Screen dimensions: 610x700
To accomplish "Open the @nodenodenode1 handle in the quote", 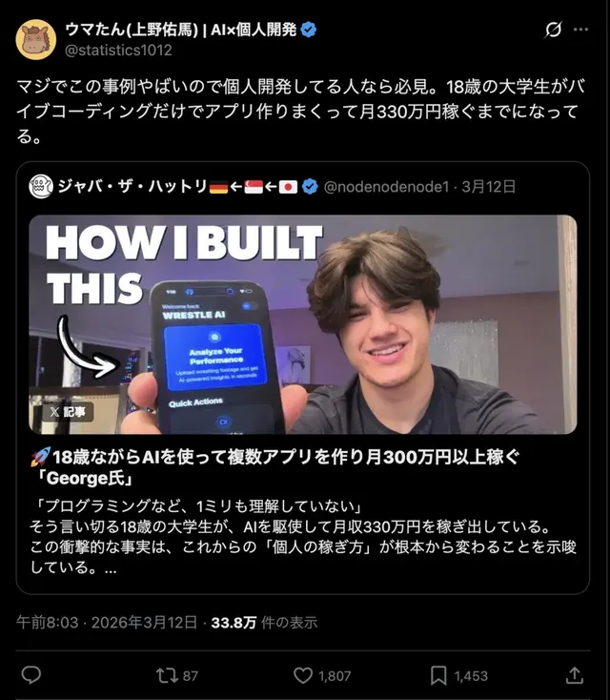I will tap(386, 187).
